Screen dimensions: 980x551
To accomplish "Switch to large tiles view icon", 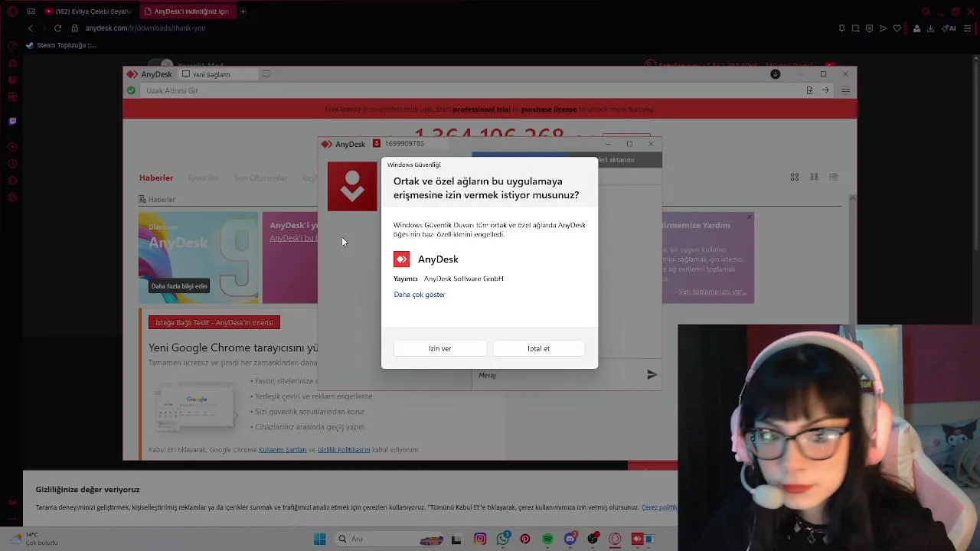I will click(x=795, y=177).
